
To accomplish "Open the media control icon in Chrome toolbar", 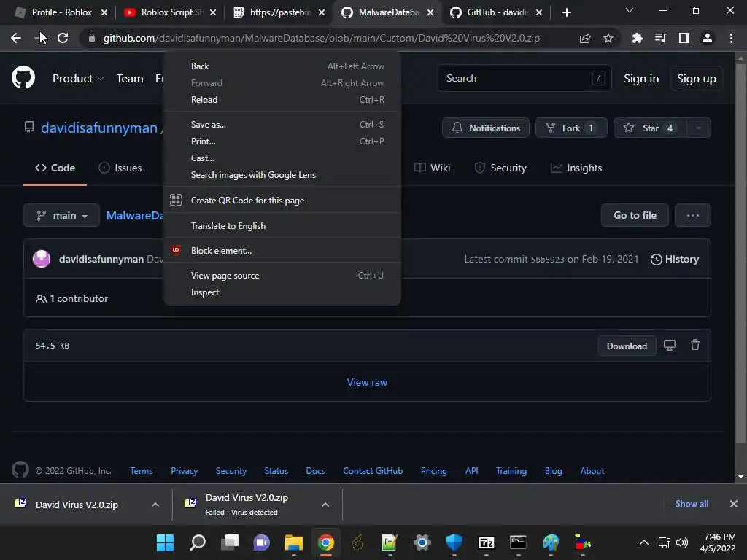I will pos(660,38).
